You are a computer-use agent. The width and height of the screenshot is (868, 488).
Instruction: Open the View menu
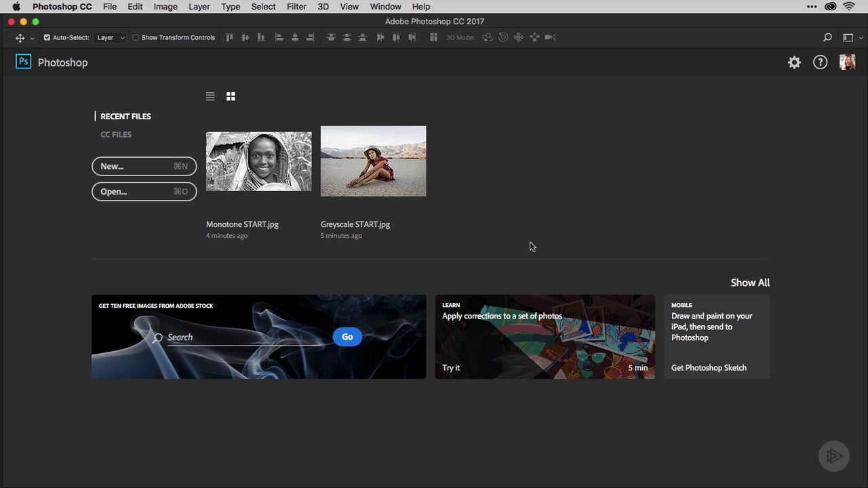pyautogui.click(x=349, y=7)
